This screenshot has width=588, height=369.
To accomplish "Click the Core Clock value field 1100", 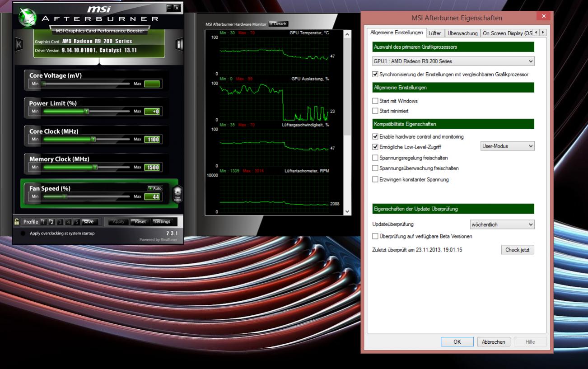I will (153, 139).
